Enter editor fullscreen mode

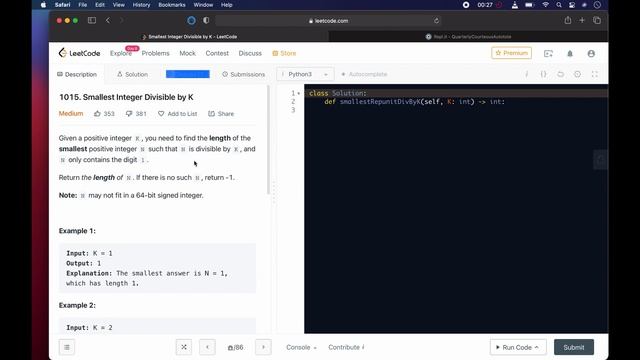tap(595, 74)
